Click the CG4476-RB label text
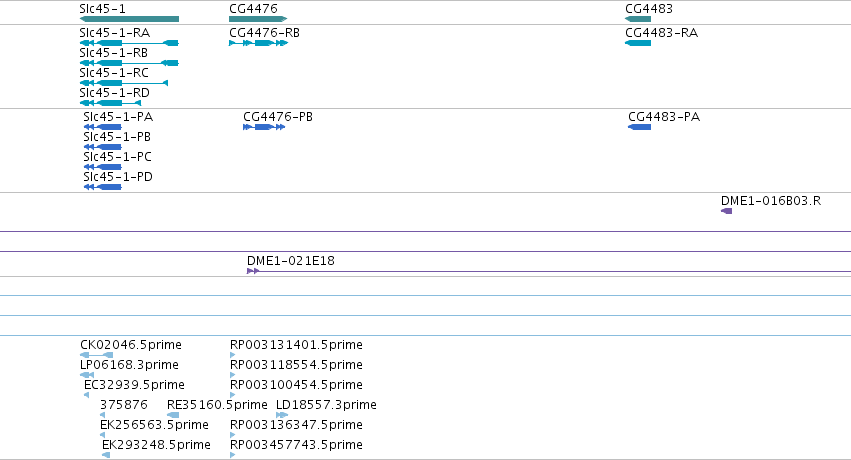The image size is (851, 460). coord(264,33)
